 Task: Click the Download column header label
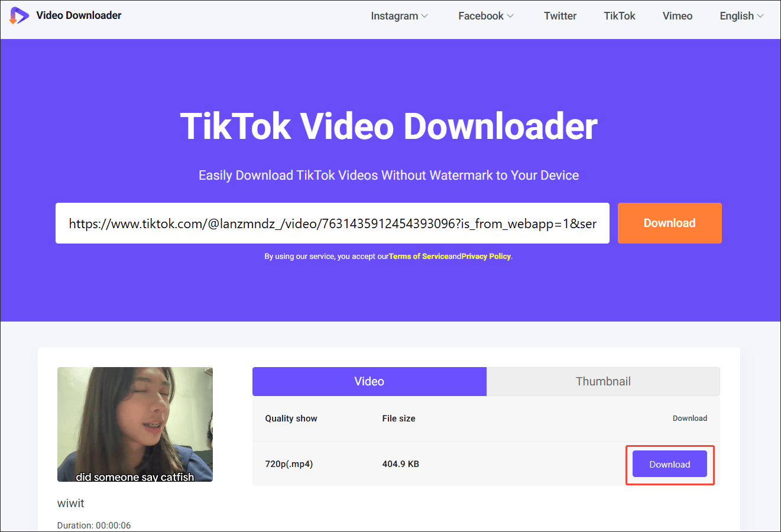[x=690, y=419]
